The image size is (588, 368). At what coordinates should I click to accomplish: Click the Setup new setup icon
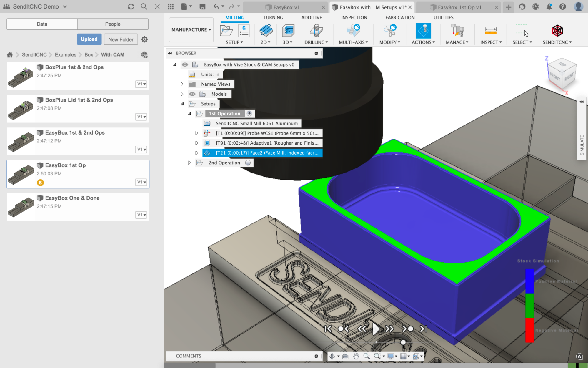coord(226,31)
